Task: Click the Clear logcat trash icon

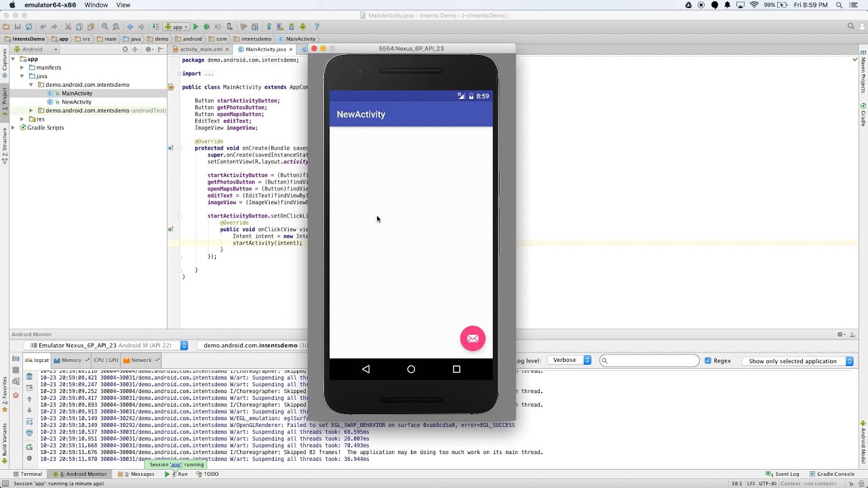Action: pos(29,376)
